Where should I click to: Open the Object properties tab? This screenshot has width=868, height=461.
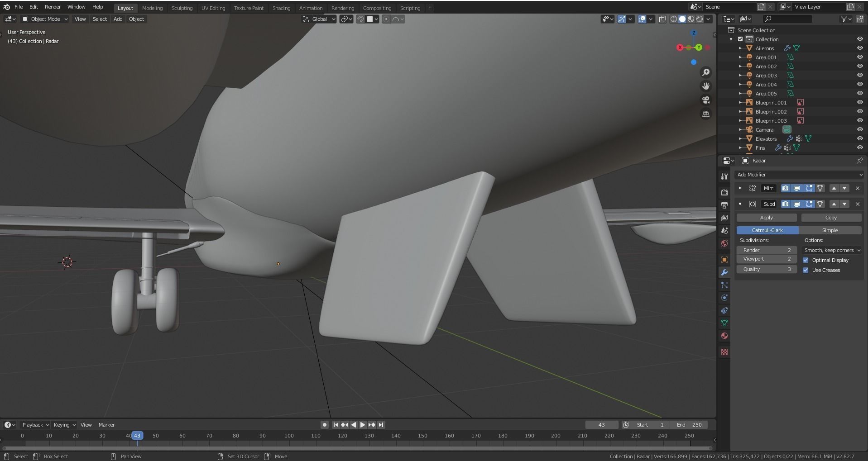click(x=724, y=260)
